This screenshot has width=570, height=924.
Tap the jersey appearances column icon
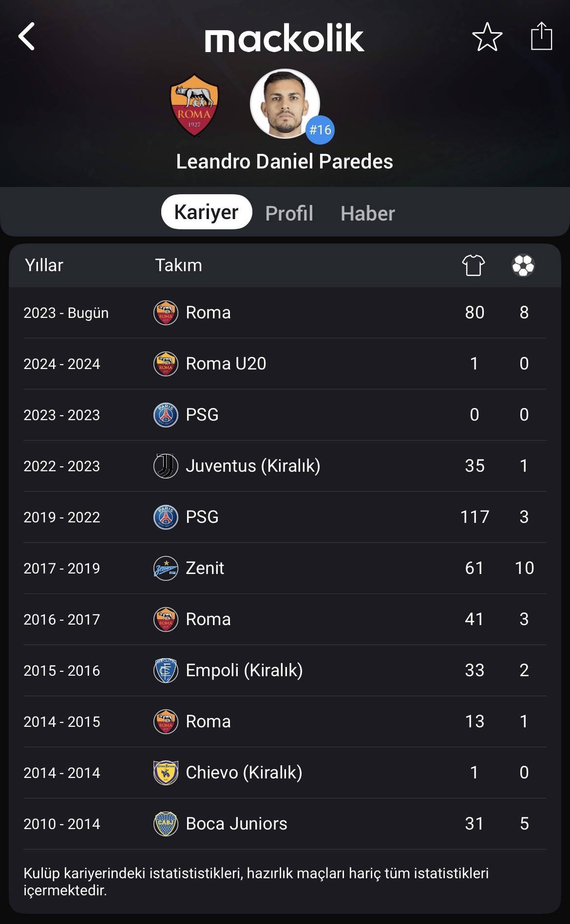point(474,265)
